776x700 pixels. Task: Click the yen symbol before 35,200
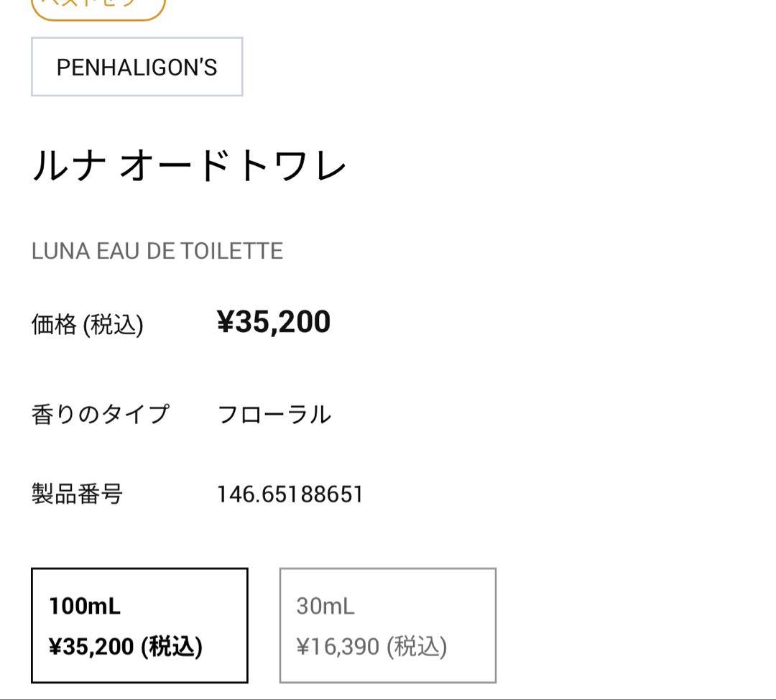tap(226, 323)
